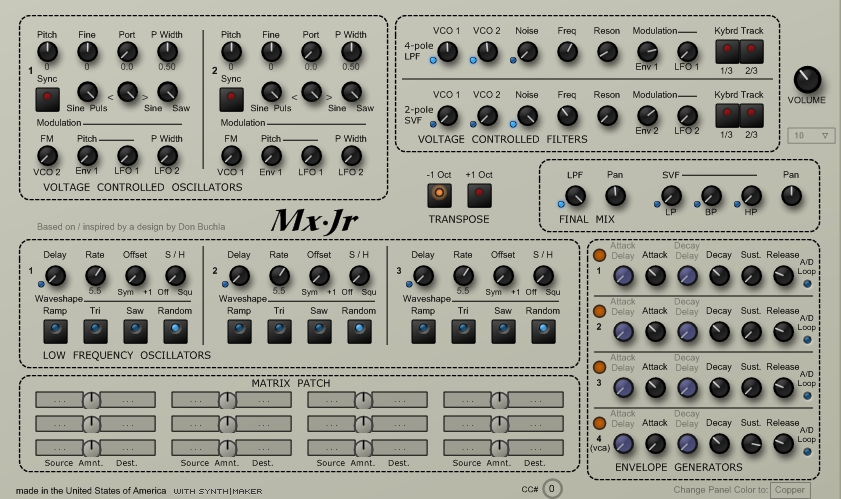Click third matrix column middle Amnt. knob
Screen dimensions: 841x499
364,424
